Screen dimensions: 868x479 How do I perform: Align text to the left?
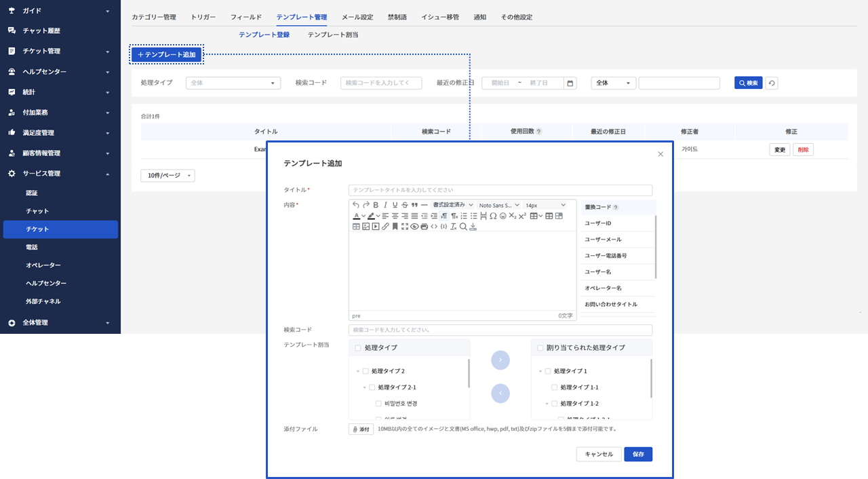385,216
